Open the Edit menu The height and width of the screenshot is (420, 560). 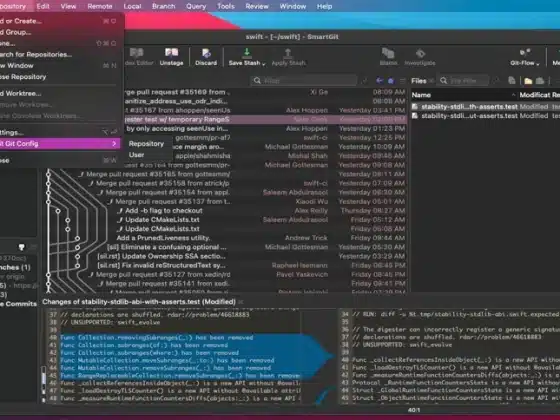coord(43,6)
